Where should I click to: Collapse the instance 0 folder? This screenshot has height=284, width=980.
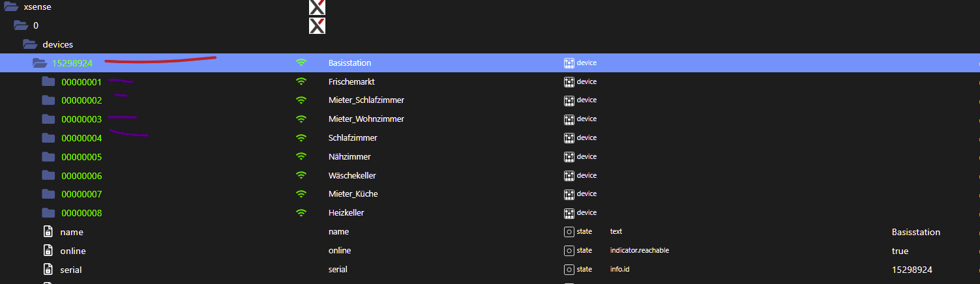(x=21, y=25)
